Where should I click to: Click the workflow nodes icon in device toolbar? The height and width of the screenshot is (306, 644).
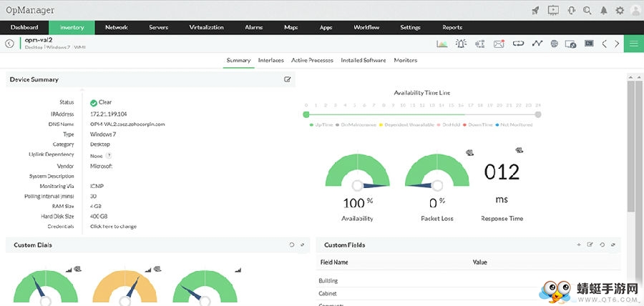(479, 44)
